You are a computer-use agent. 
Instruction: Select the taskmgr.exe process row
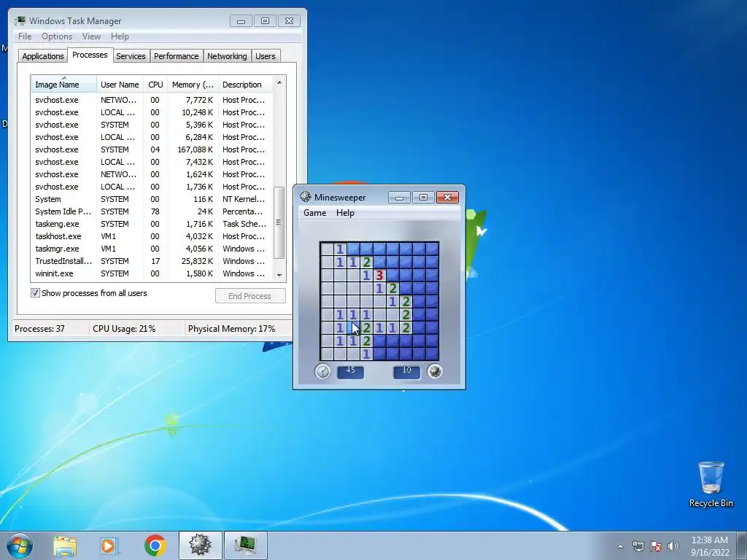[152, 249]
